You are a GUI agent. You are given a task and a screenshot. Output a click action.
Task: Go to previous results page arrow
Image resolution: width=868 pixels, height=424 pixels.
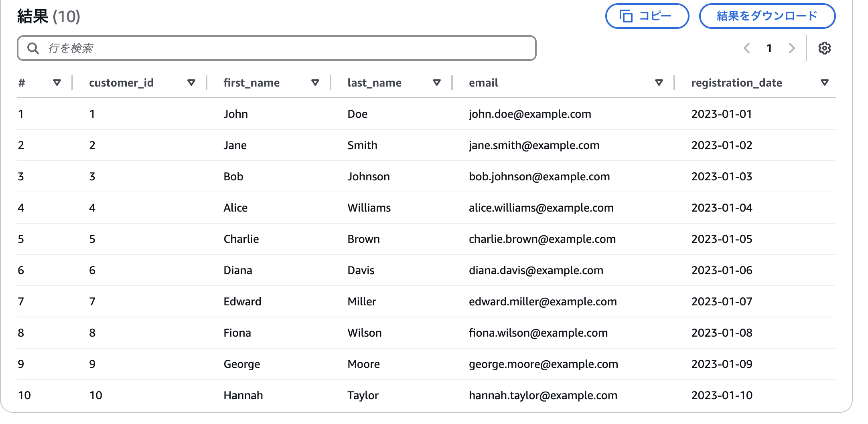point(747,48)
